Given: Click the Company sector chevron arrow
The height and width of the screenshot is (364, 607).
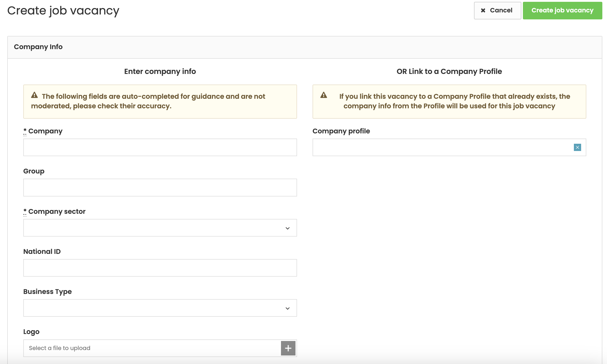Looking at the screenshot, I should 287,228.
